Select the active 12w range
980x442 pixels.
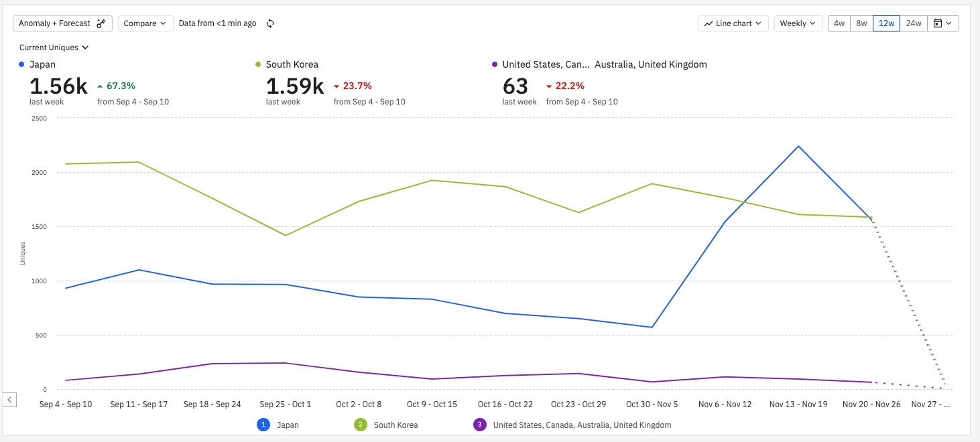tap(886, 23)
